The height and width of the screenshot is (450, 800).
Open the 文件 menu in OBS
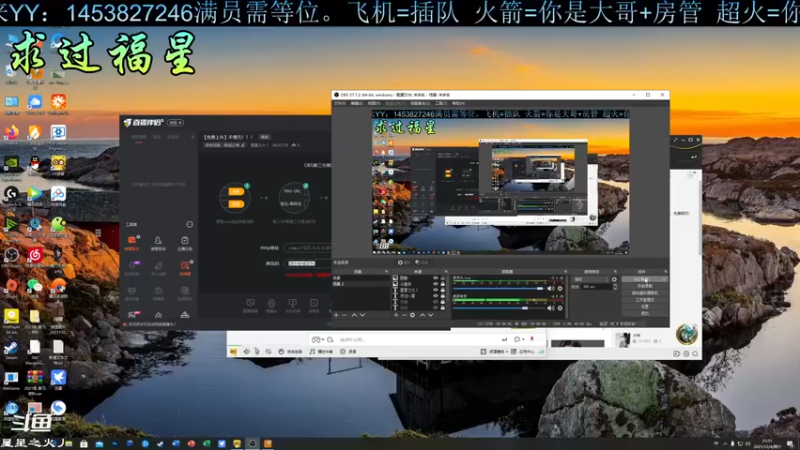[339, 103]
